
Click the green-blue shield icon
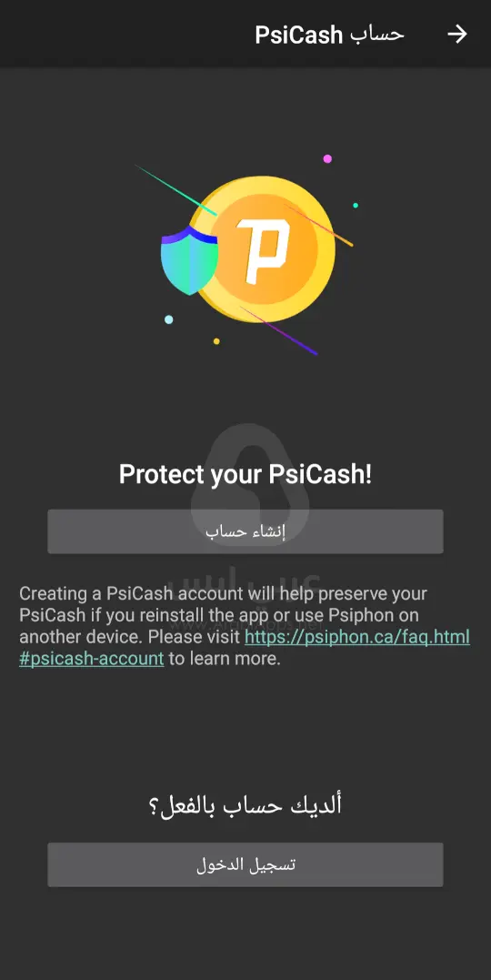pyautogui.click(x=189, y=260)
